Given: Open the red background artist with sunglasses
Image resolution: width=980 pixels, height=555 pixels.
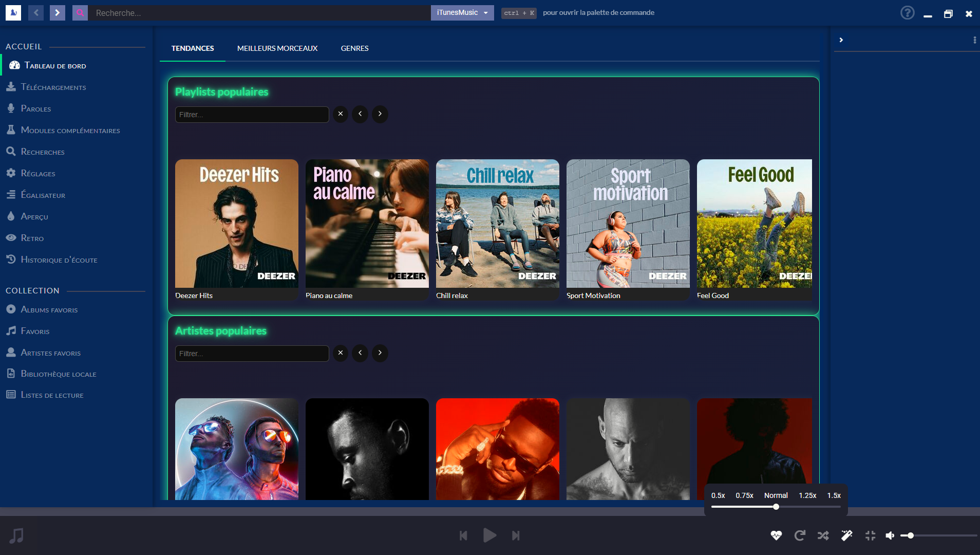Looking at the screenshot, I should (x=498, y=449).
